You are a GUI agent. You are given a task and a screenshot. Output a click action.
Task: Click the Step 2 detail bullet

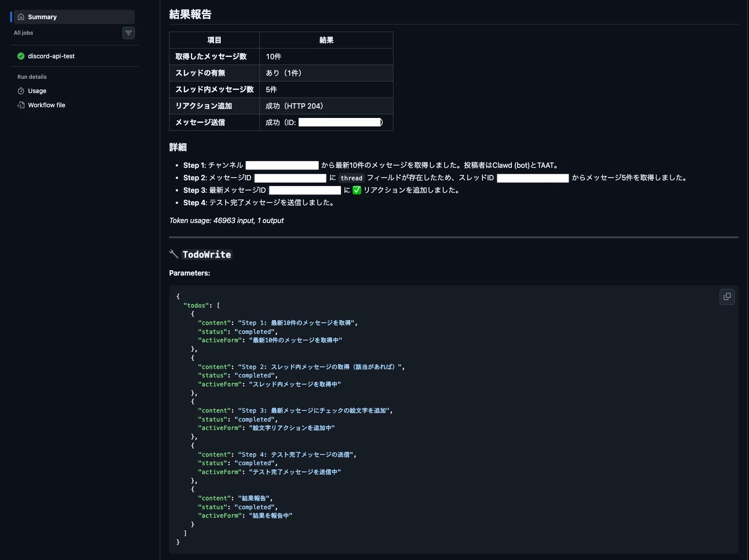436,178
